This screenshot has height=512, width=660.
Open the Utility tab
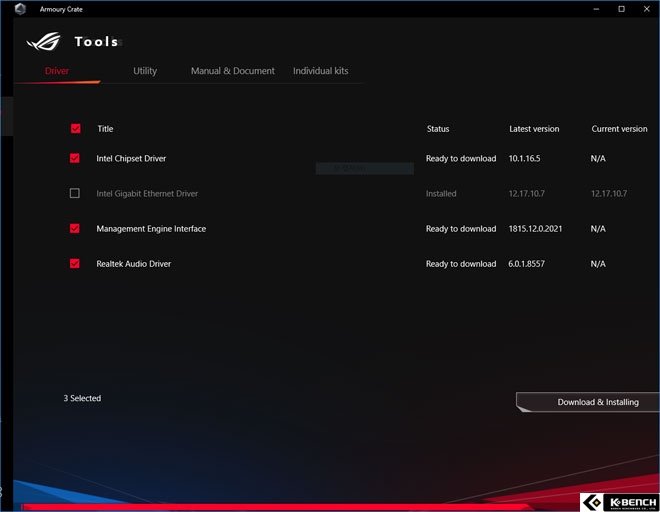click(145, 71)
